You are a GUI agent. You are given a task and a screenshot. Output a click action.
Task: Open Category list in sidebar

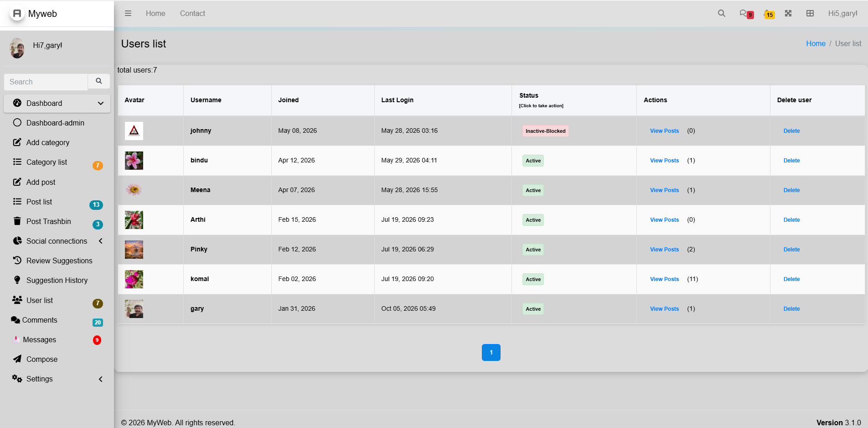click(57, 162)
